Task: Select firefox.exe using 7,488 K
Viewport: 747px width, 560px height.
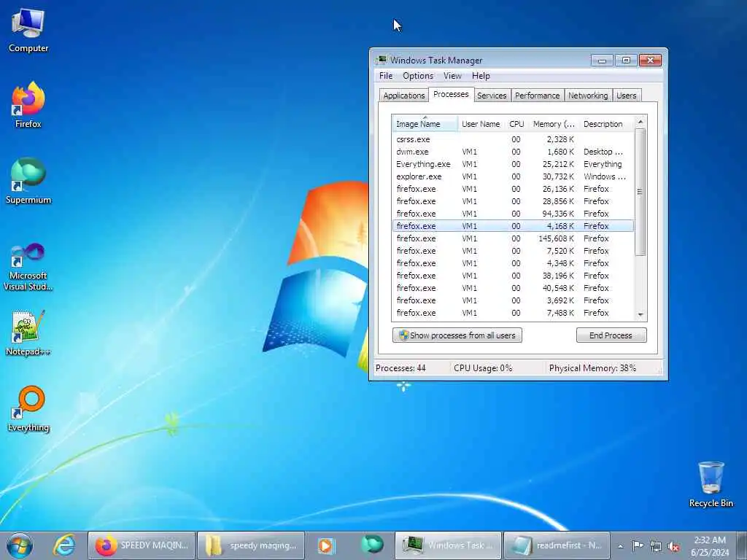Action: (x=513, y=312)
